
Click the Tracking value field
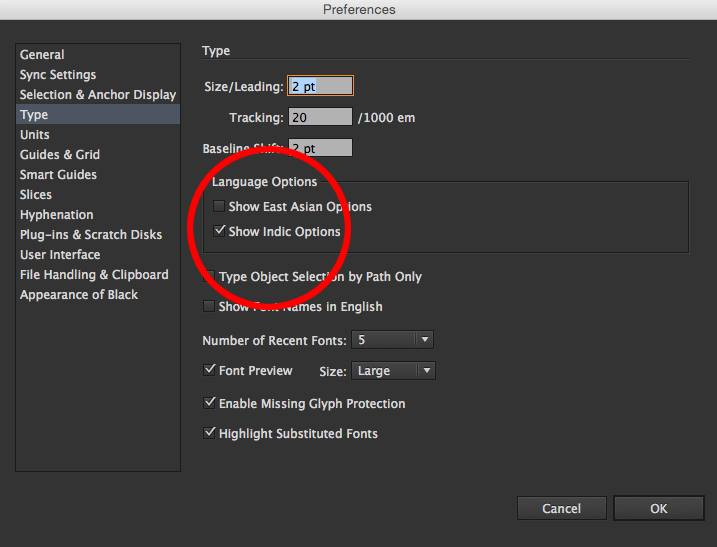click(x=320, y=118)
